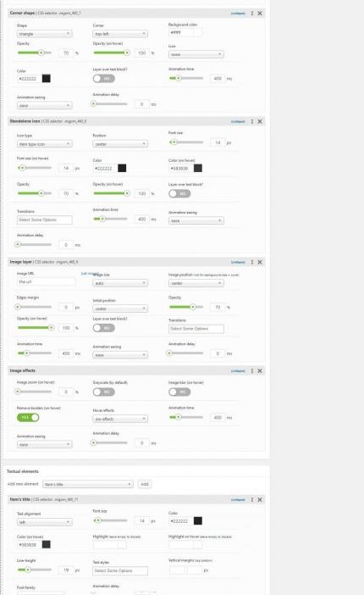Collapse the Image effects panel
Viewport: 364px width, 595px height.
pyautogui.click(x=238, y=370)
